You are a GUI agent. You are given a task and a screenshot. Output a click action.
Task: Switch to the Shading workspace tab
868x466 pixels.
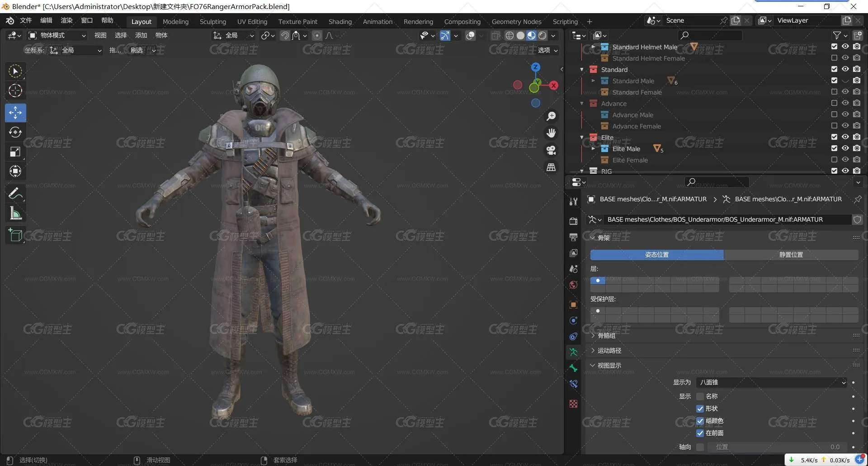point(340,21)
